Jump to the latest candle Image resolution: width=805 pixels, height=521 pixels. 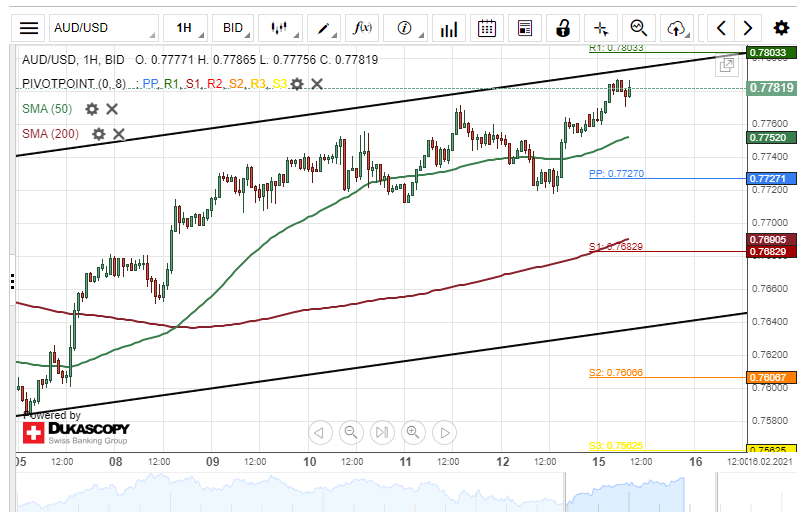coord(381,432)
